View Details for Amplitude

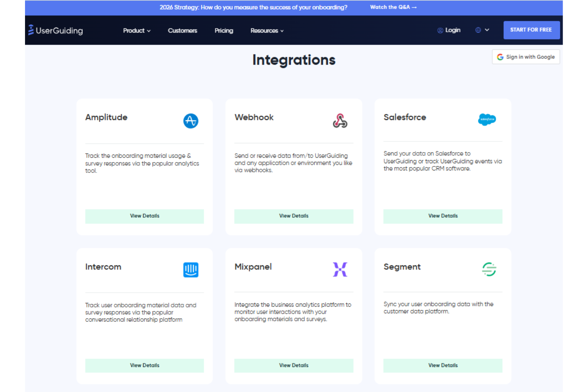[x=145, y=216]
